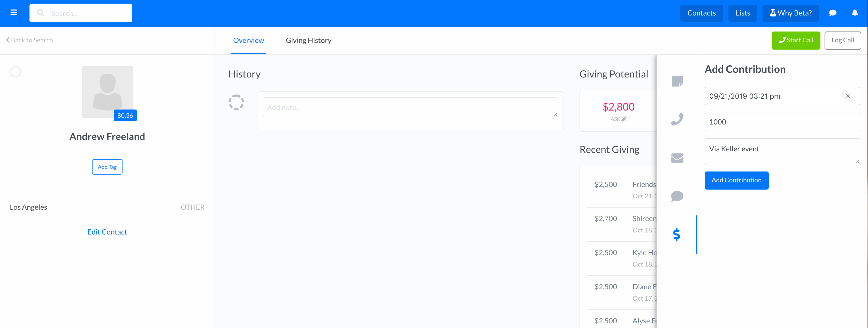The height and width of the screenshot is (328, 868).
Task: Select the phone call icon in side panel
Action: [677, 119]
